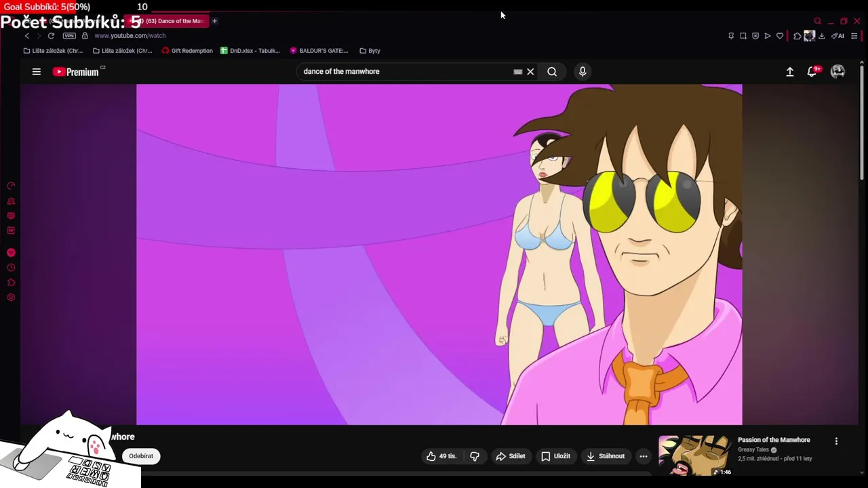Open BALDUR'S GATE bookmark
The image size is (868, 488).
point(319,50)
